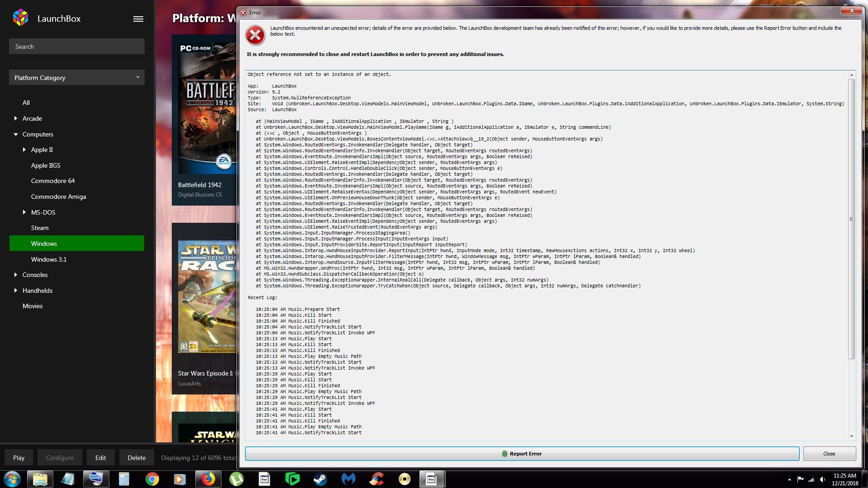
Task: Click the Search input field
Action: [77, 47]
